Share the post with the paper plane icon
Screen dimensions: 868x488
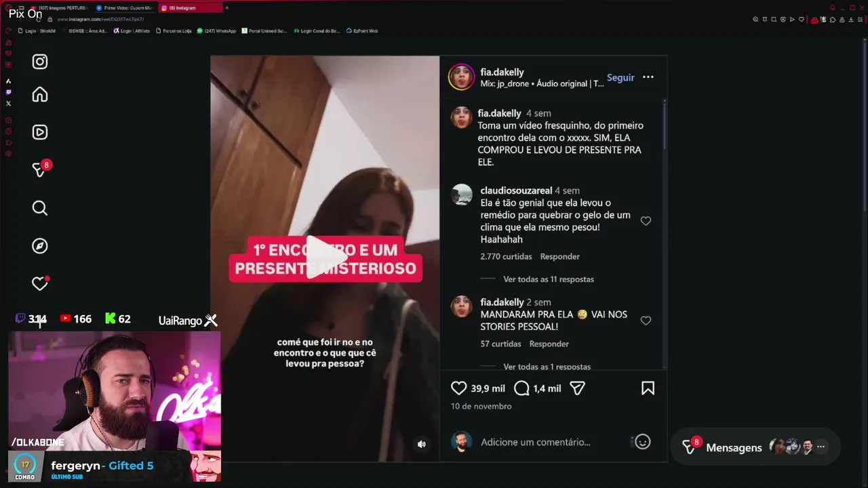coord(577,388)
